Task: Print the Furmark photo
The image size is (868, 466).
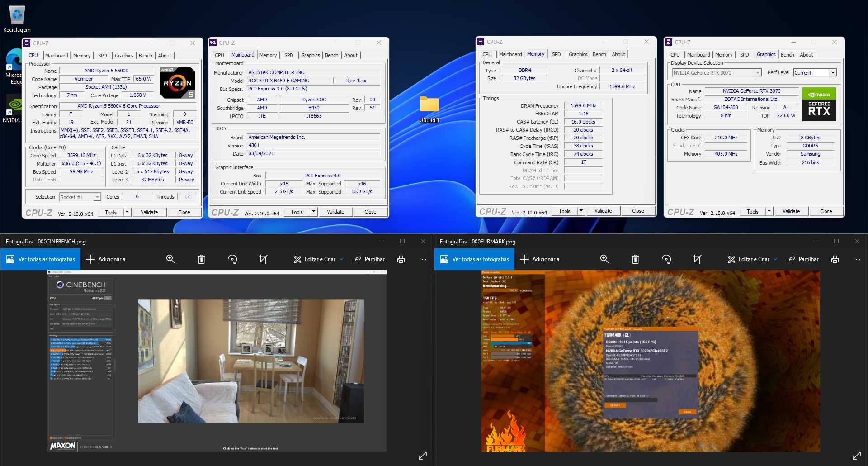Action: (x=835, y=259)
